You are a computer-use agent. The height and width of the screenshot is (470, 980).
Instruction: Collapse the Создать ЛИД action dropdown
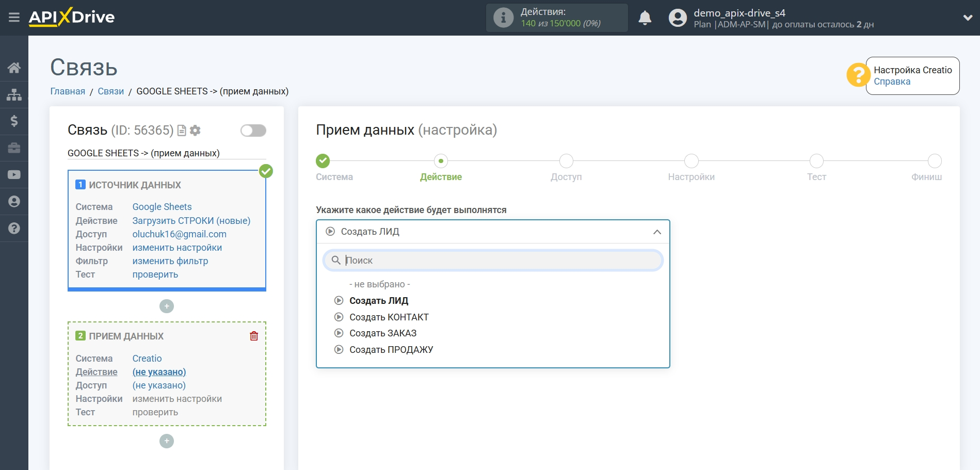point(656,232)
